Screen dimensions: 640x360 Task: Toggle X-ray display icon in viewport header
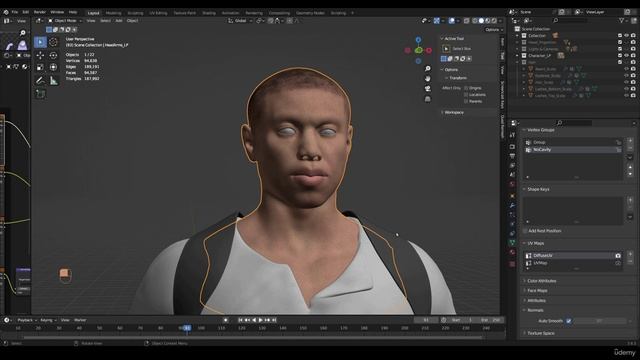tap(467, 20)
